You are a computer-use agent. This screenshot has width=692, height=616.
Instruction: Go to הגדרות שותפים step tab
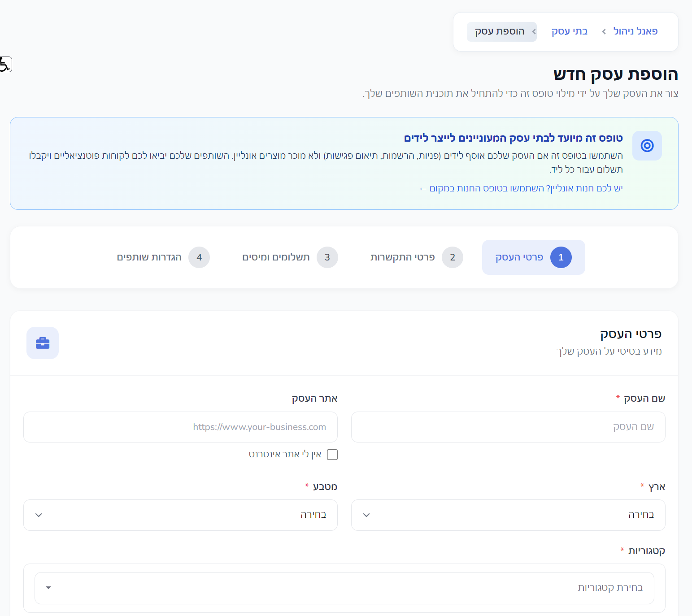coord(149,257)
